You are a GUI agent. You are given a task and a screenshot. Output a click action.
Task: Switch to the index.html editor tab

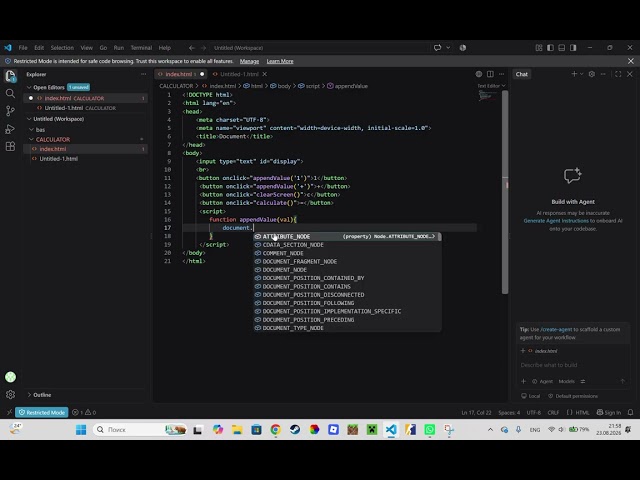[181, 74]
